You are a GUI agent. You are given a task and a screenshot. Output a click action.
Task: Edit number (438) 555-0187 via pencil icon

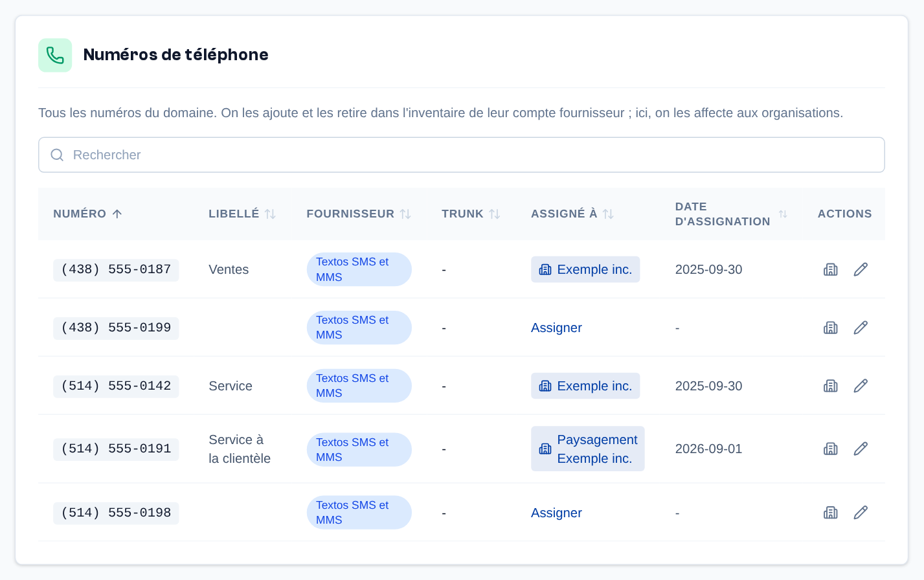[861, 269]
